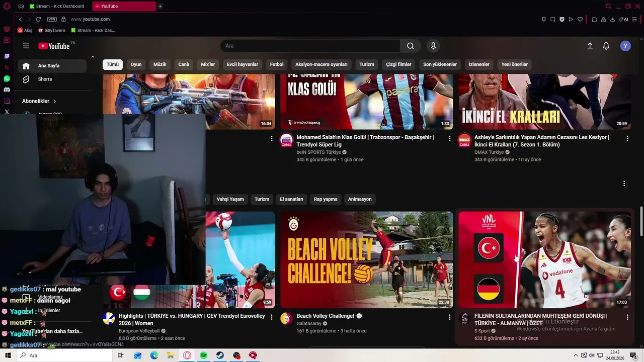Open options for Türkiye vs. Hungary video
Screen dimensions: 644x362
(272, 317)
